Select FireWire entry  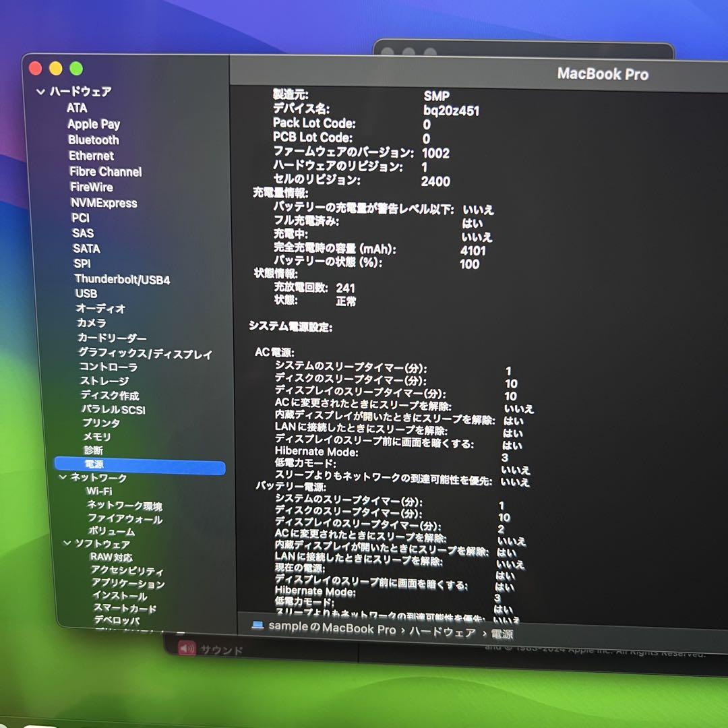pyautogui.click(x=92, y=187)
